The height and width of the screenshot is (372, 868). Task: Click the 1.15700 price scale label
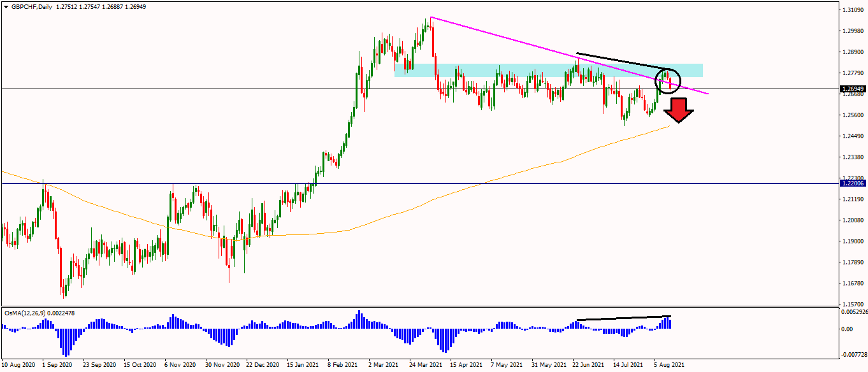pyautogui.click(x=853, y=304)
